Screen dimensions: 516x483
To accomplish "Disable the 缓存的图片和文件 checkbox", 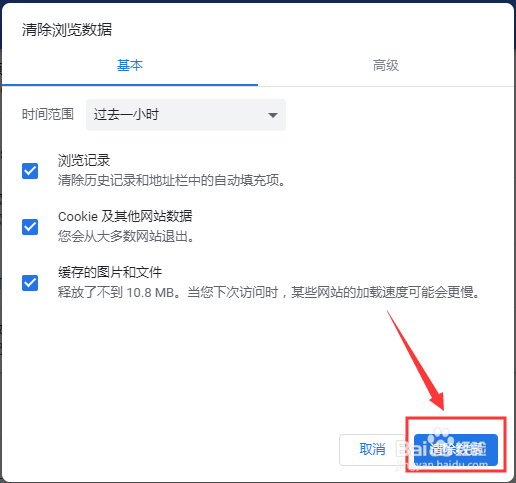I will click(30, 283).
